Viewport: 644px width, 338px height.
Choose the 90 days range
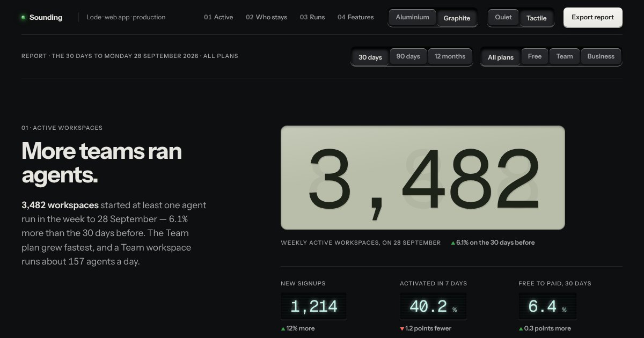408,56
